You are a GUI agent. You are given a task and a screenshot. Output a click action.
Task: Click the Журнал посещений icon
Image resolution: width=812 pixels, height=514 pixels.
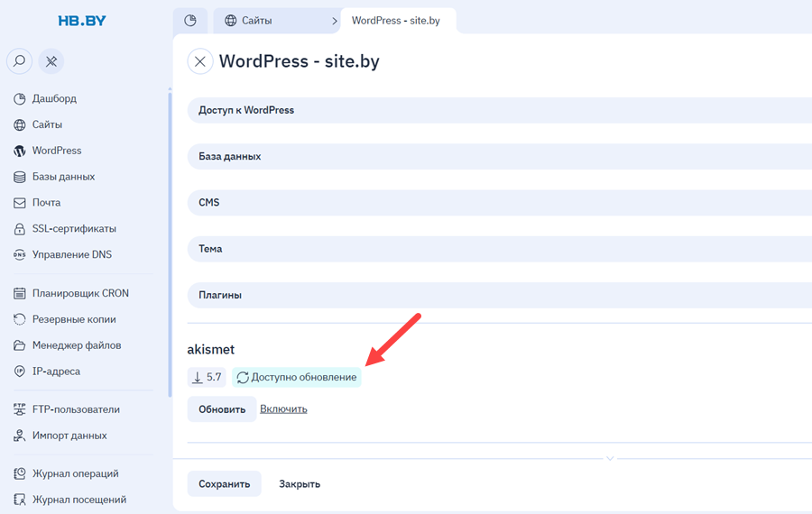coord(20,500)
